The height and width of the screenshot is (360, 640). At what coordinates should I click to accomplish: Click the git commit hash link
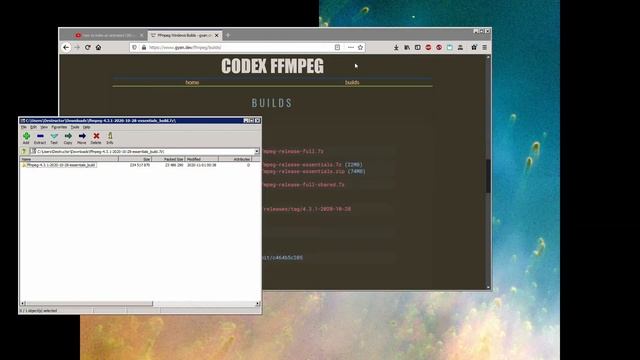[282, 258]
